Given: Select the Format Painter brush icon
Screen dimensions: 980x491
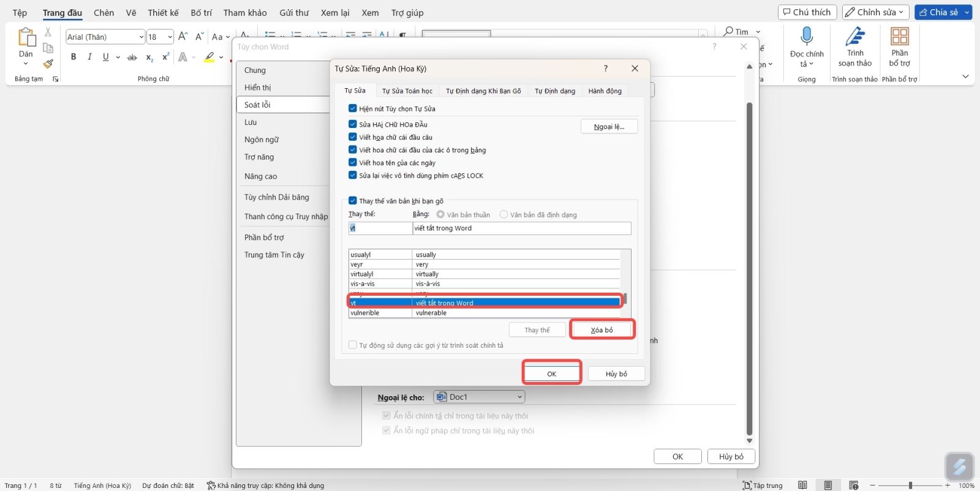Looking at the screenshot, I should [x=48, y=64].
